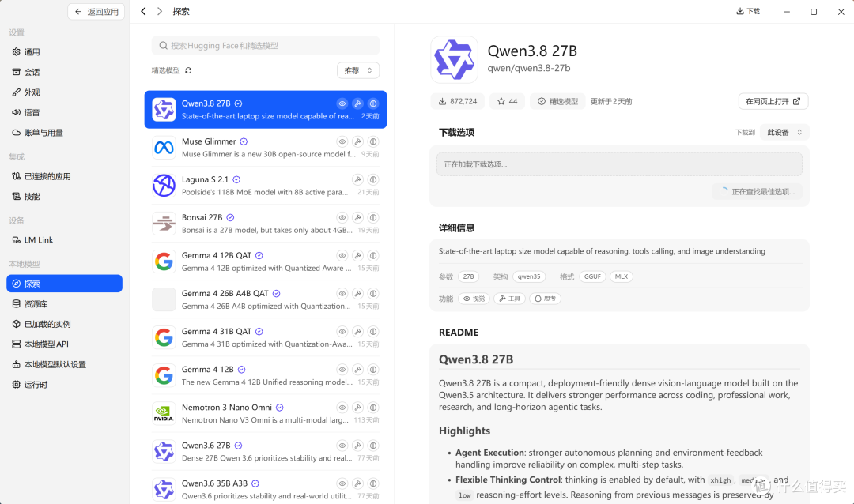Click the MLX format tag
This screenshot has width=854, height=504.
point(622,276)
